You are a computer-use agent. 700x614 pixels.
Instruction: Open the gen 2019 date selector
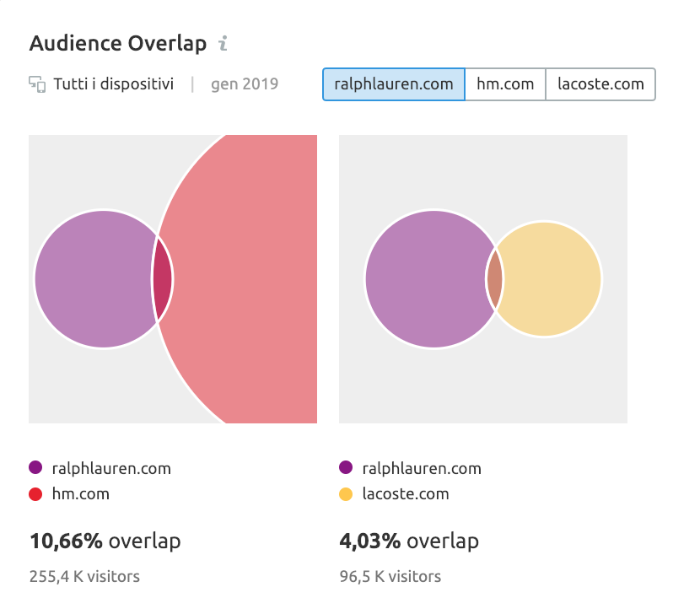pyautogui.click(x=245, y=84)
